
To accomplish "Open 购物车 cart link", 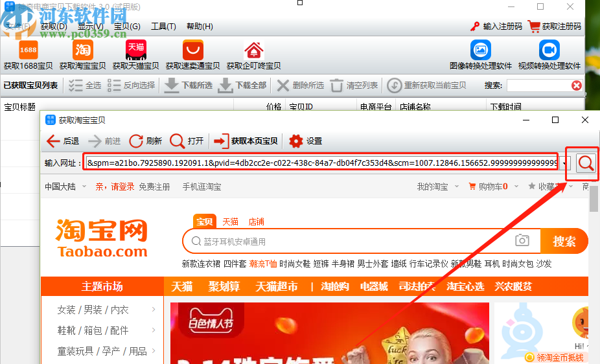I will (x=489, y=187).
